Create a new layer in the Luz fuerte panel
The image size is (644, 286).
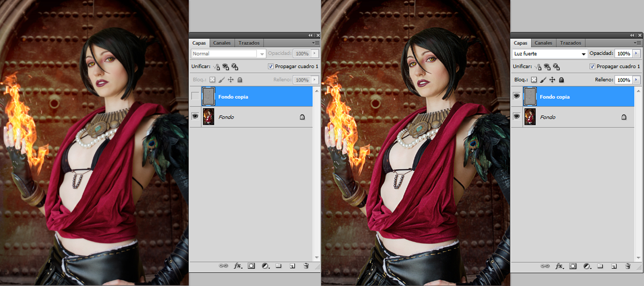tap(614, 266)
